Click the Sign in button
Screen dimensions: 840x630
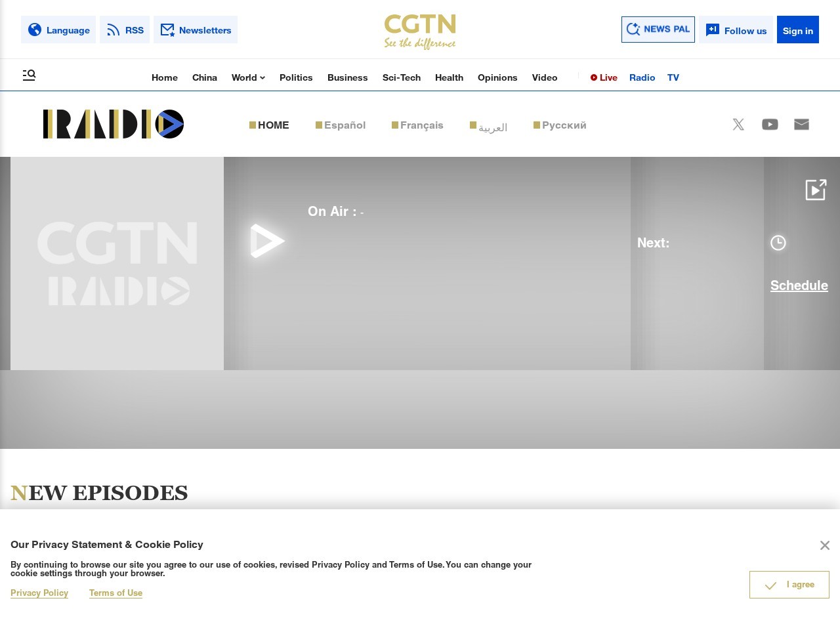pos(797,30)
